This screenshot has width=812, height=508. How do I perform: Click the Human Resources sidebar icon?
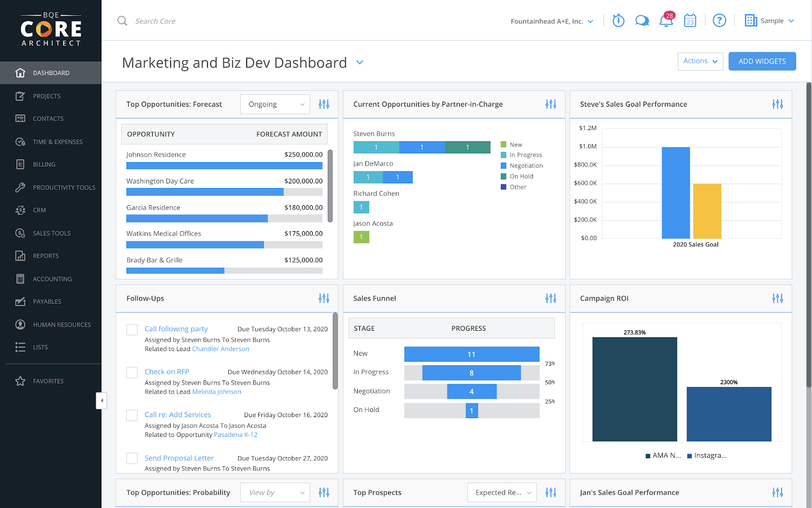pyautogui.click(x=20, y=325)
